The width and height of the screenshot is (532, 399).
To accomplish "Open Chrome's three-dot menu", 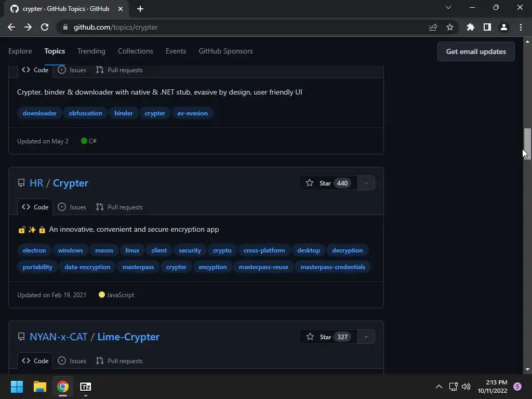I will [x=521, y=27].
